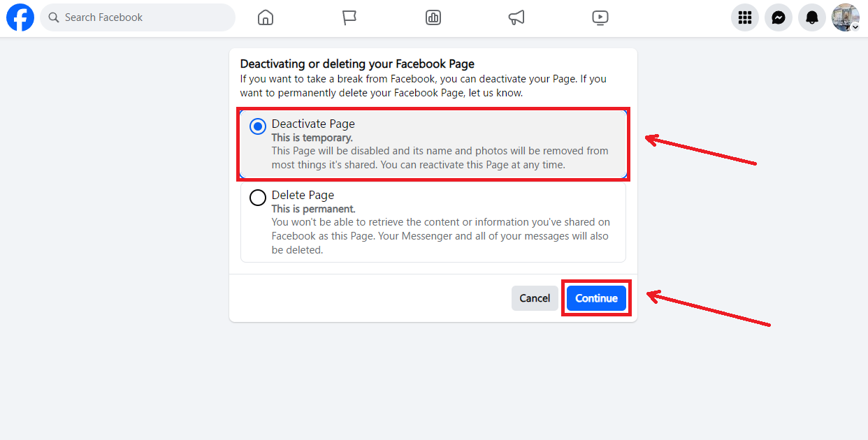Open the Pages flag icon
The width and height of the screenshot is (868, 440).
[349, 17]
